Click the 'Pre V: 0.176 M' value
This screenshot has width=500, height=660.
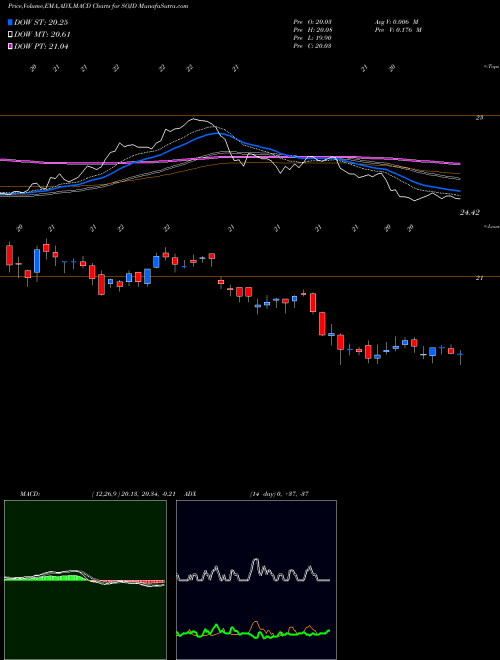pos(397,30)
